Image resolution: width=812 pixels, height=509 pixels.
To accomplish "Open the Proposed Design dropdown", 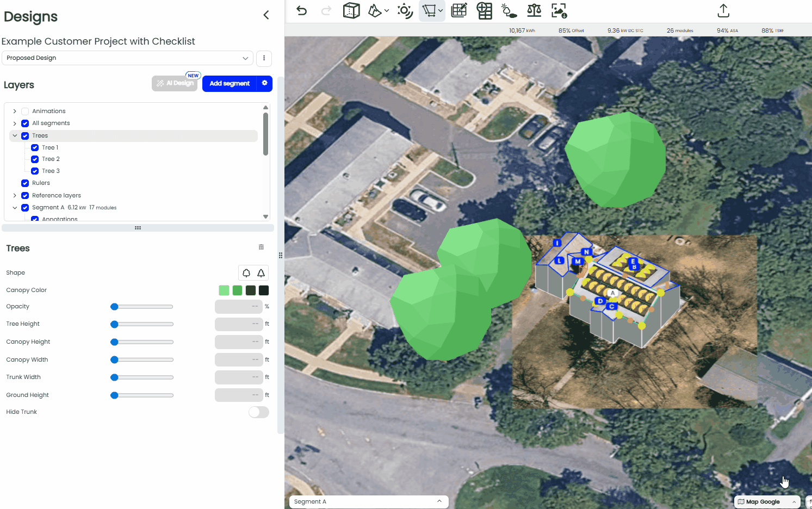I will [127, 58].
